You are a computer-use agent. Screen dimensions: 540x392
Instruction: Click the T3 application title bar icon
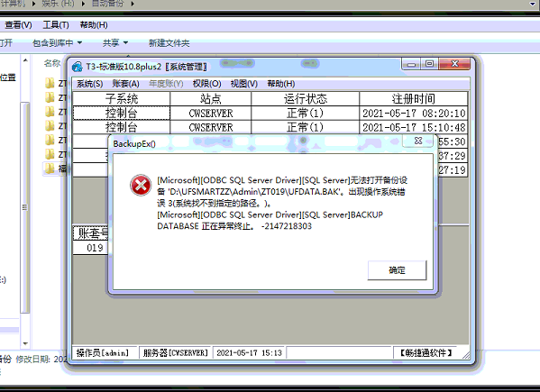(78, 67)
